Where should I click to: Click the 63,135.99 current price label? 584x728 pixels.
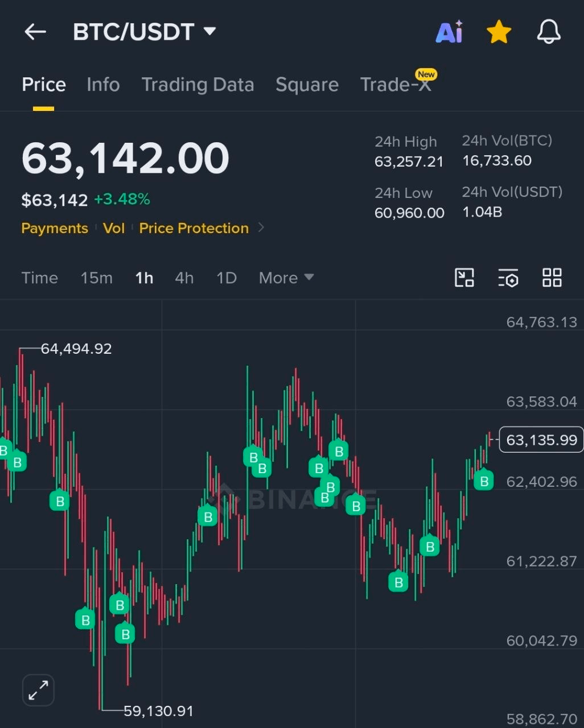click(x=541, y=440)
